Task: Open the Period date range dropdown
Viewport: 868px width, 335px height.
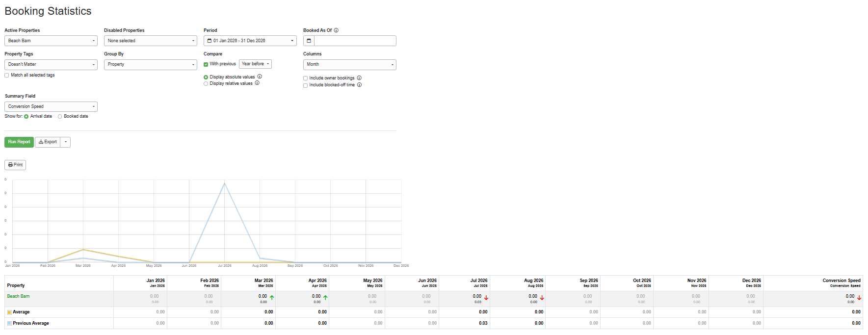Action: click(x=250, y=41)
